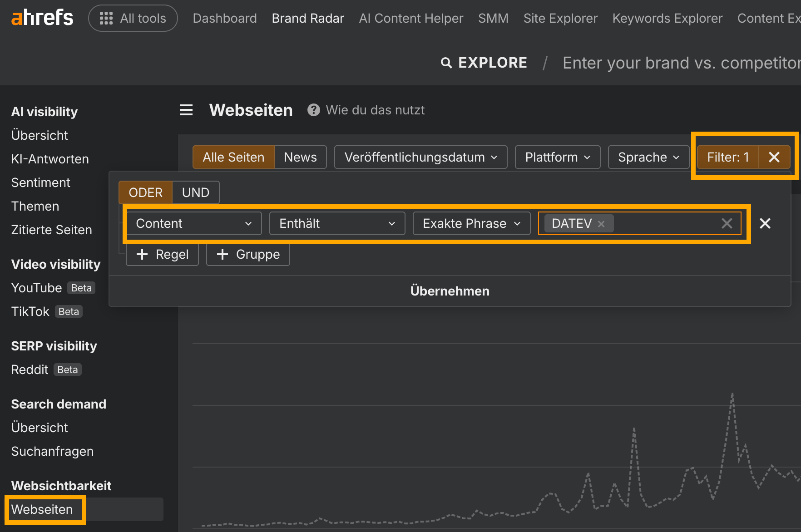Switch to Alle Seiten view
This screenshot has height=532, width=801.
point(233,157)
